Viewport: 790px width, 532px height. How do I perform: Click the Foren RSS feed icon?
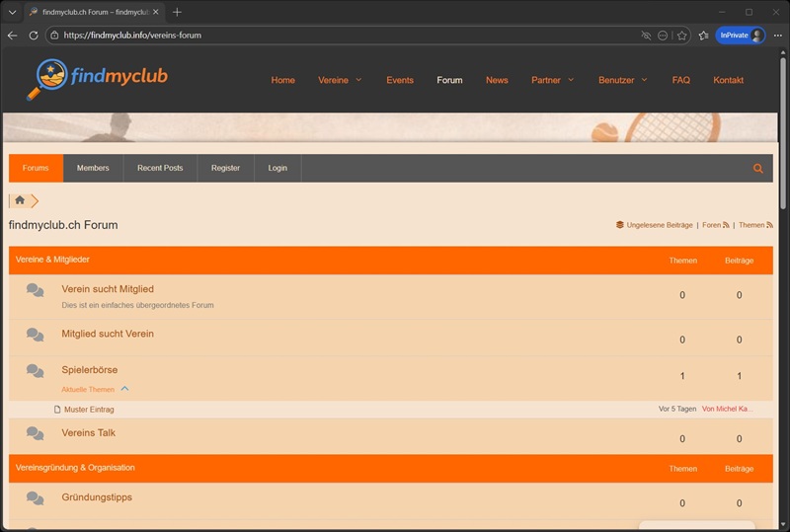click(726, 225)
